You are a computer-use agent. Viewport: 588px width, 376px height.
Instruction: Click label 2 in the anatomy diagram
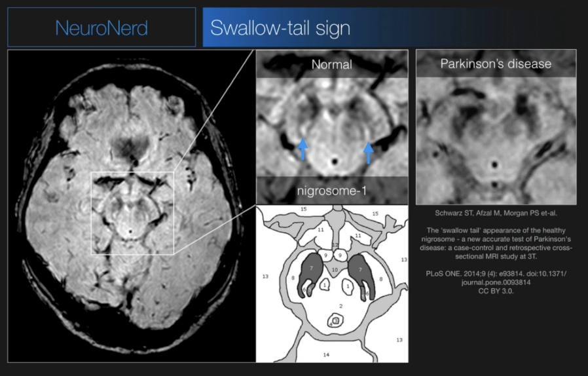(x=340, y=306)
